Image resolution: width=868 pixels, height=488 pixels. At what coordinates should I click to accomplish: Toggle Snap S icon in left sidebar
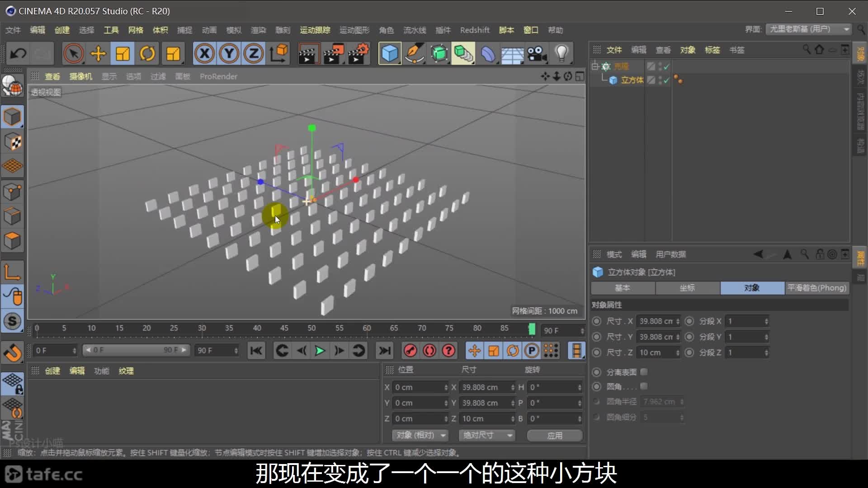(x=12, y=321)
